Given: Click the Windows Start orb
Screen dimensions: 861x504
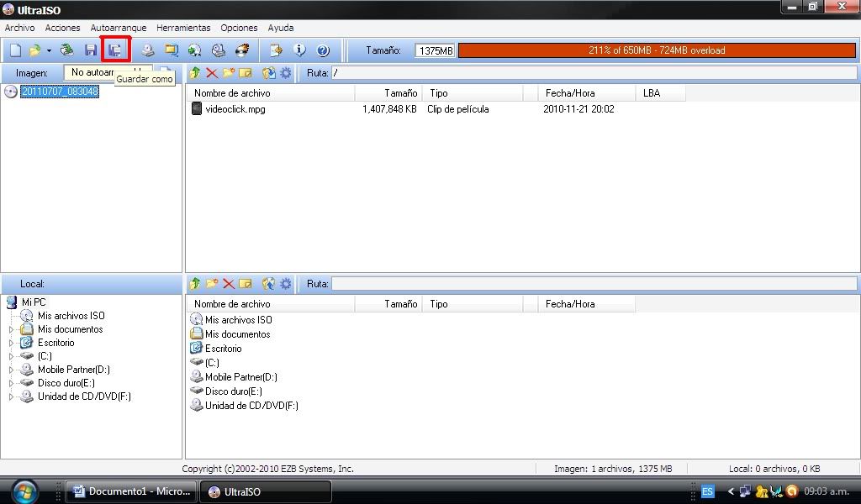Looking at the screenshot, I should (x=24, y=491).
